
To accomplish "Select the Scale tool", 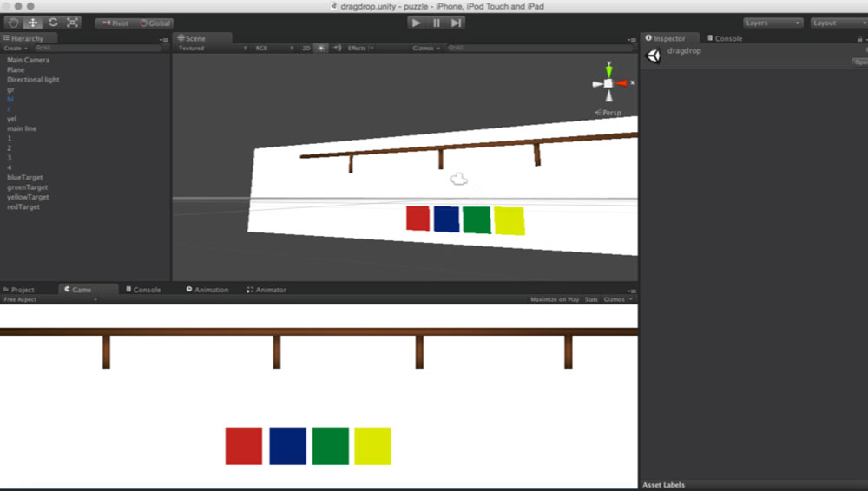I will click(72, 23).
